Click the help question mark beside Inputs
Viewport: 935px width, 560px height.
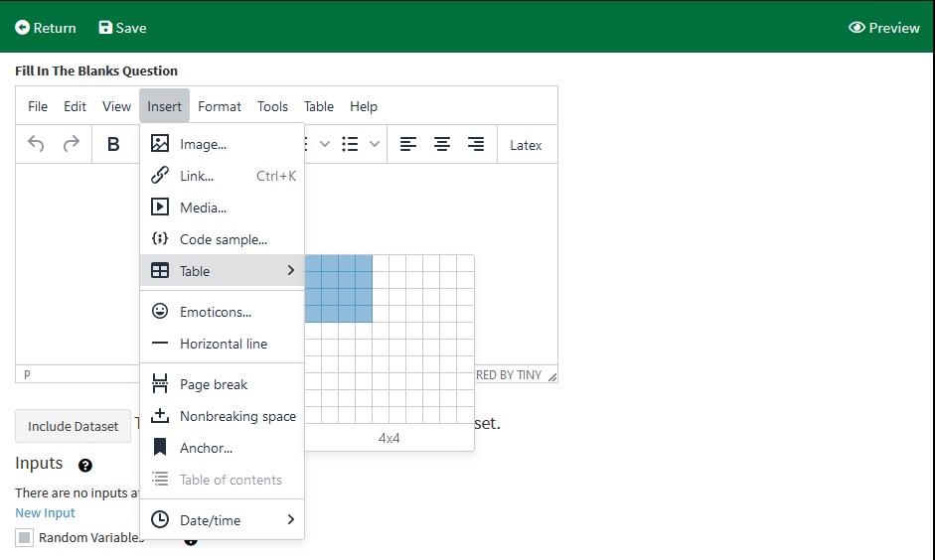tap(85, 465)
